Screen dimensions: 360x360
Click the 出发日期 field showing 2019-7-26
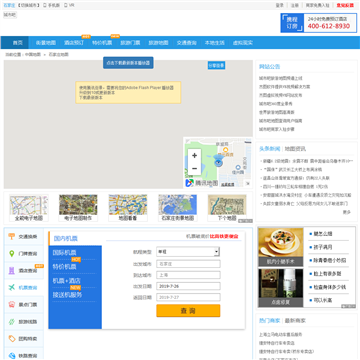coord(188,286)
